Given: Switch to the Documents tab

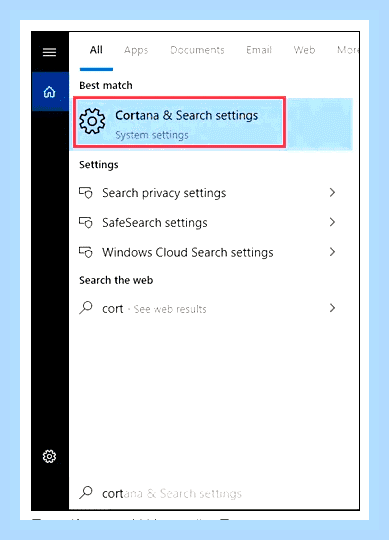Looking at the screenshot, I should (x=197, y=50).
